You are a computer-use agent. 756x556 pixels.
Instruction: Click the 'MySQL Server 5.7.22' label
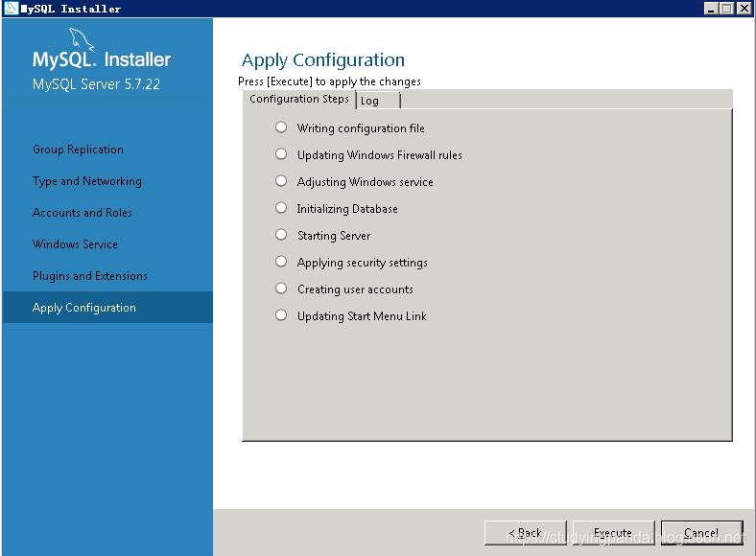[x=97, y=84]
